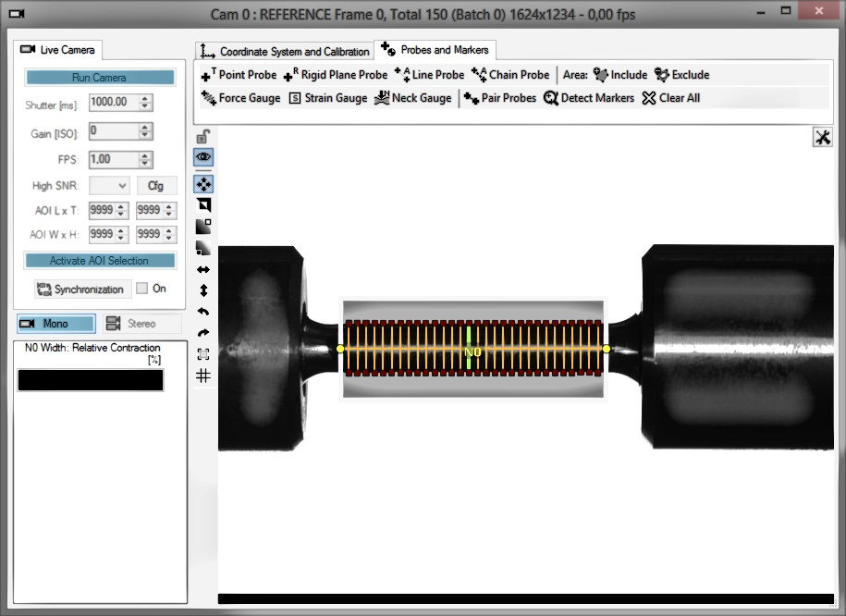Image resolution: width=846 pixels, height=616 pixels.
Task: Click gradient icon with top-right square
Action: pos(203,227)
